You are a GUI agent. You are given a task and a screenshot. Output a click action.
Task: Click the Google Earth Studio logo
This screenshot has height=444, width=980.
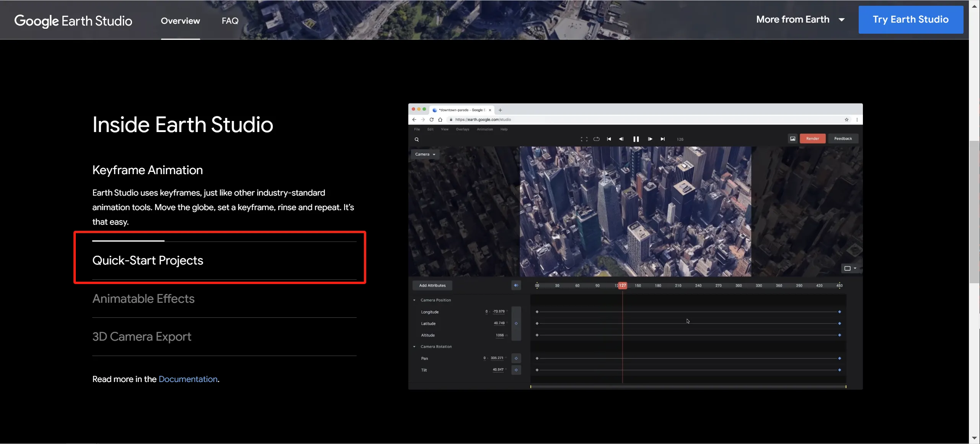click(x=73, y=21)
